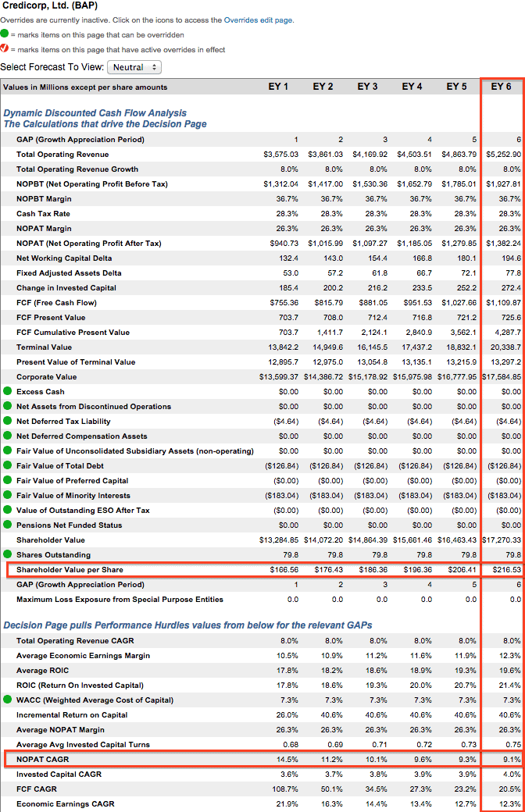Image resolution: width=525 pixels, height=812 pixels.
Task: Click override icon for Net Assets from Discontinued Operations
Action: click(x=7, y=406)
